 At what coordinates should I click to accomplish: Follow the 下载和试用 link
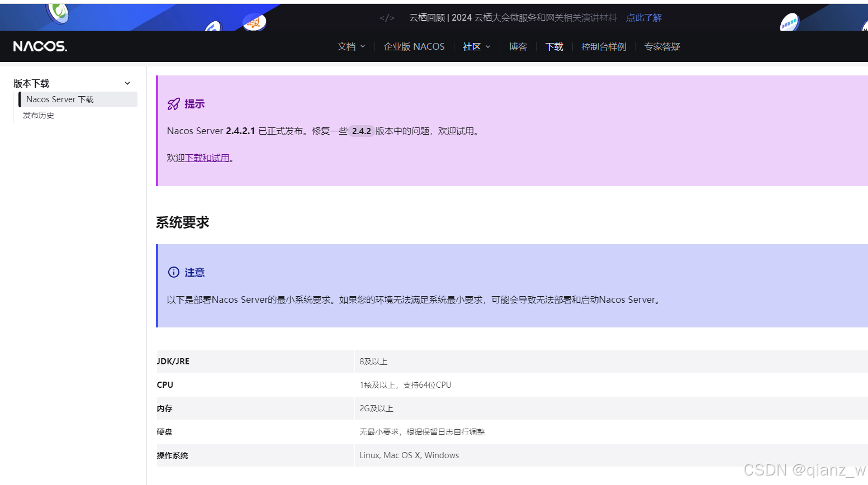coord(207,158)
